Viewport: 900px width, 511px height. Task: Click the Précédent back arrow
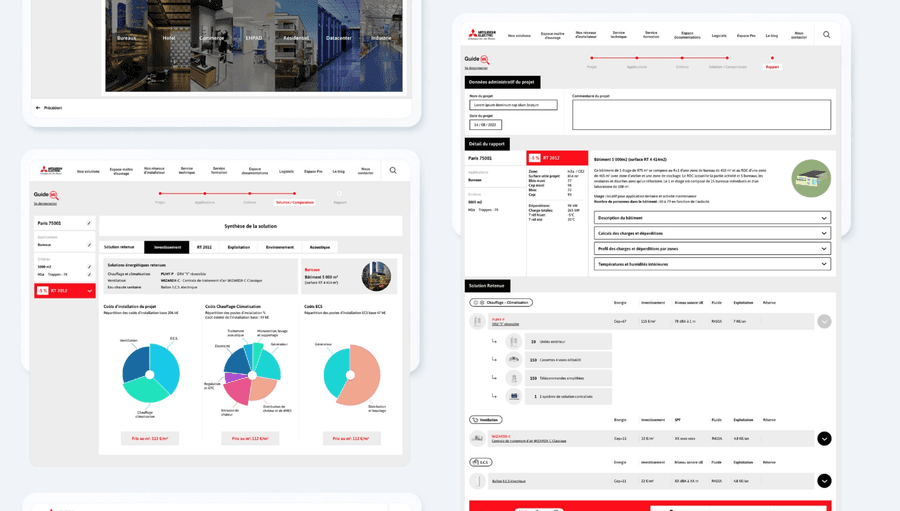[38, 107]
